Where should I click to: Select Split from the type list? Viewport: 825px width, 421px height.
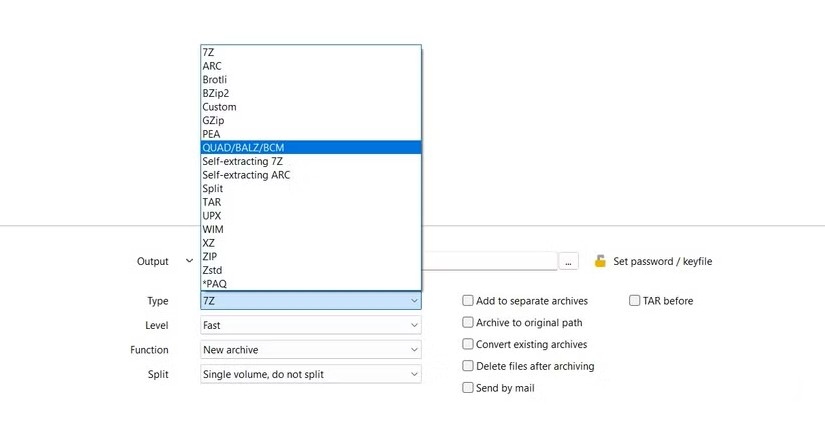[x=311, y=188]
